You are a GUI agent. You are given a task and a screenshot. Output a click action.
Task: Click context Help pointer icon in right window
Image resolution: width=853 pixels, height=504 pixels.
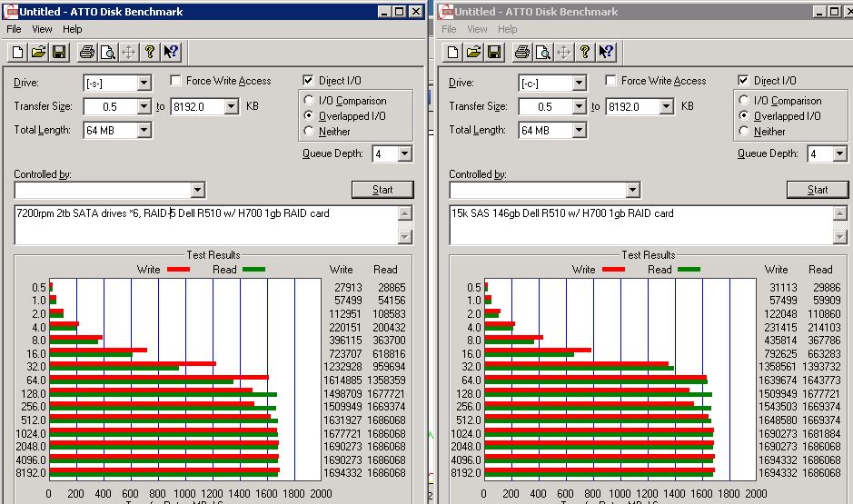(x=606, y=52)
